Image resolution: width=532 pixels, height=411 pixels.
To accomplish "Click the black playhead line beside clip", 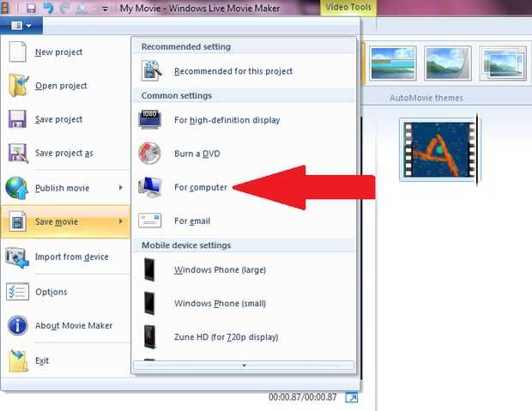I will click(x=477, y=149).
